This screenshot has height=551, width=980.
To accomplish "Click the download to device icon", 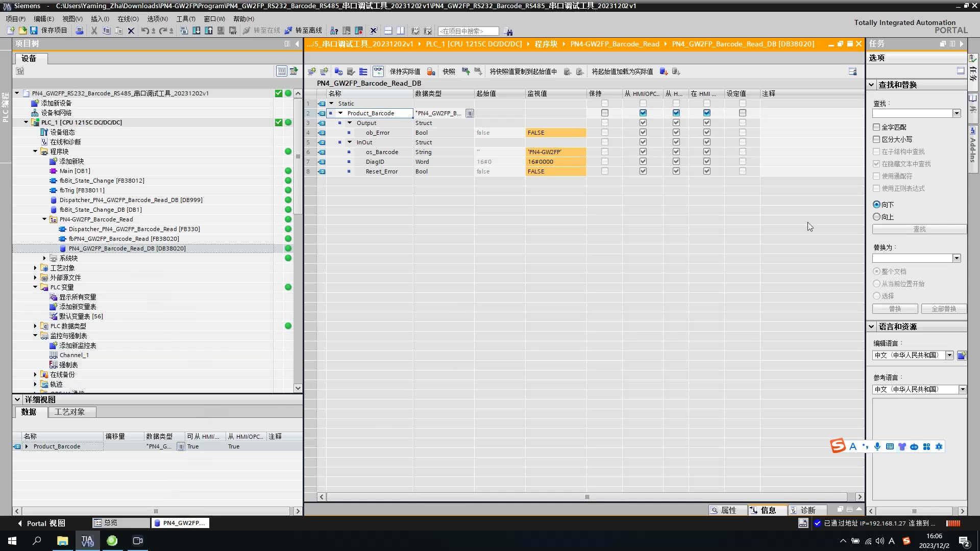I will coord(196,31).
